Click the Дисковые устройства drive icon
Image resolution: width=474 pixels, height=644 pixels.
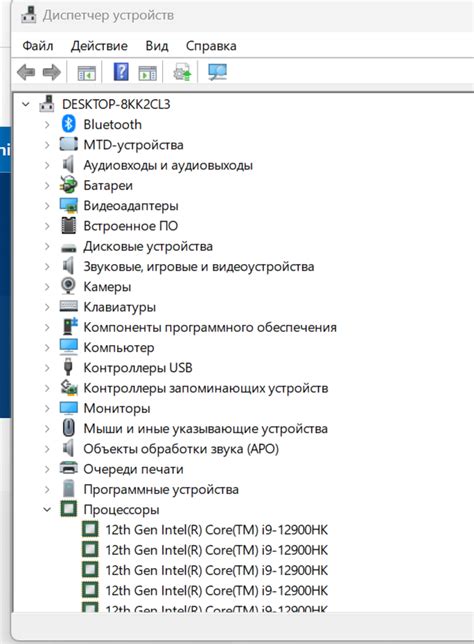[x=69, y=248]
